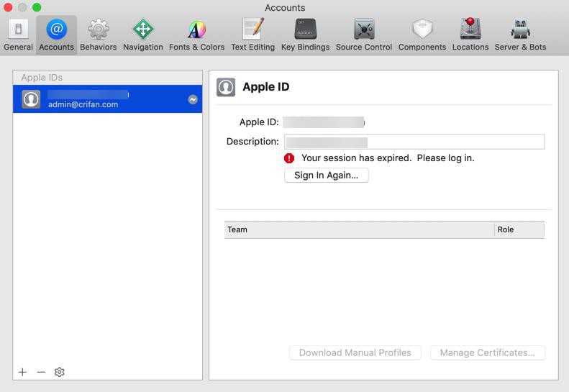
Task: Sort by the Team column header
Action: click(359, 229)
